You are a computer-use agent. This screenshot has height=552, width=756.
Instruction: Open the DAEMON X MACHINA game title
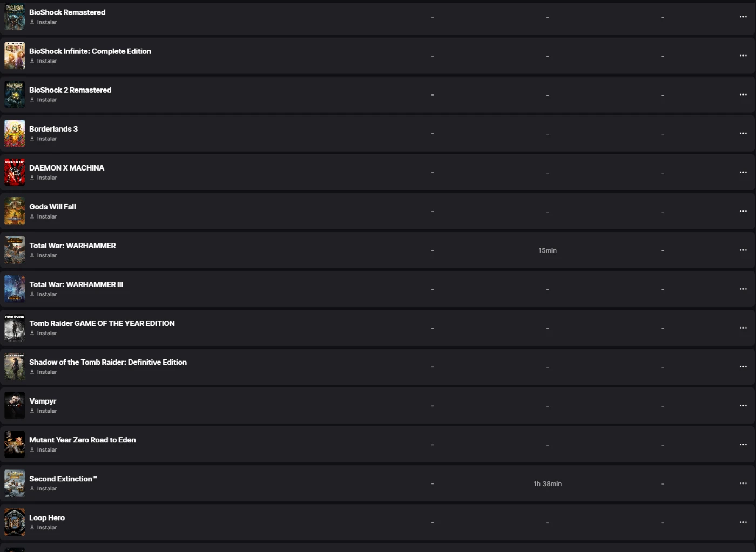66,168
